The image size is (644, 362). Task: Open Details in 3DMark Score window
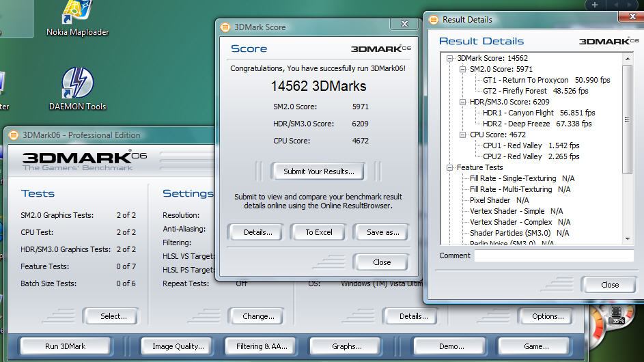[x=258, y=232]
